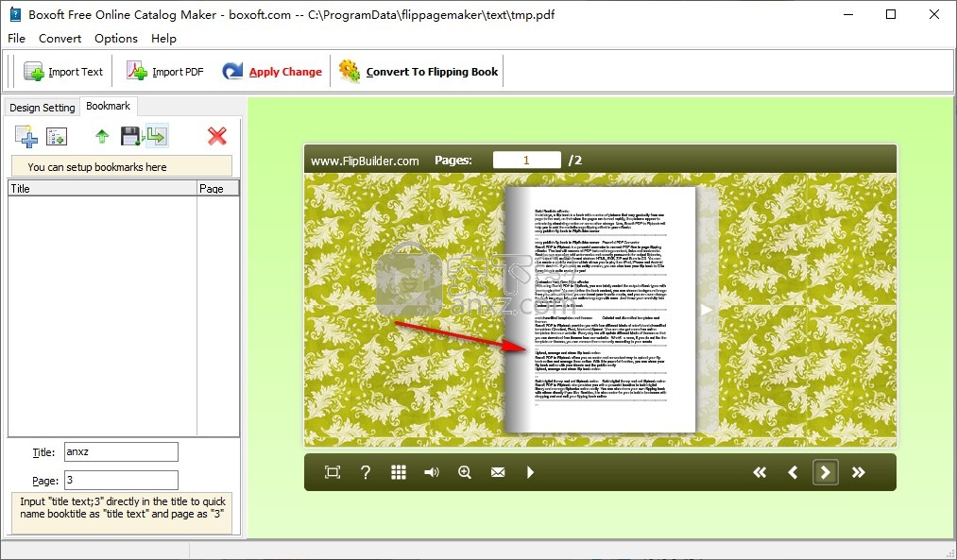The height and width of the screenshot is (560, 957).
Task: Click Convert gears icon
Action: click(350, 72)
